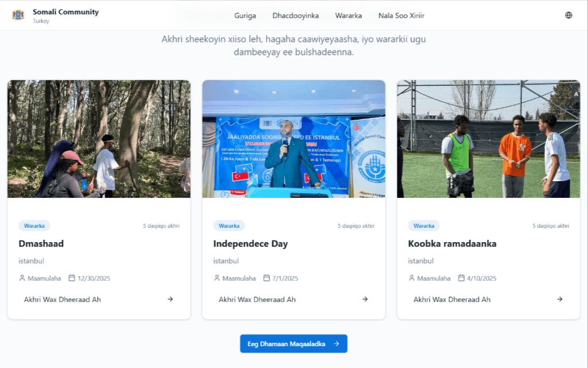Click the Wararka tag on Dmashaad card

click(34, 226)
